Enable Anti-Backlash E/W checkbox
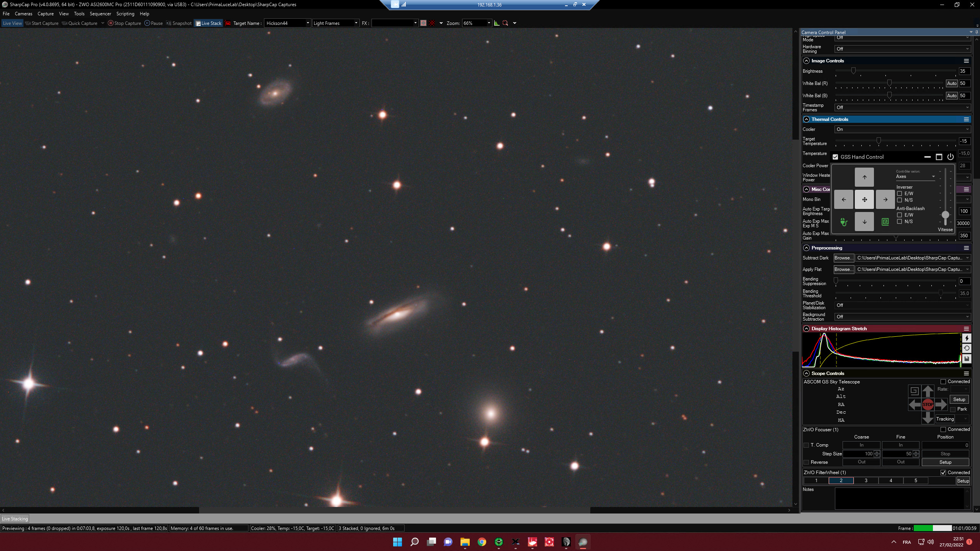Viewport: 980px width, 551px height. tap(900, 215)
